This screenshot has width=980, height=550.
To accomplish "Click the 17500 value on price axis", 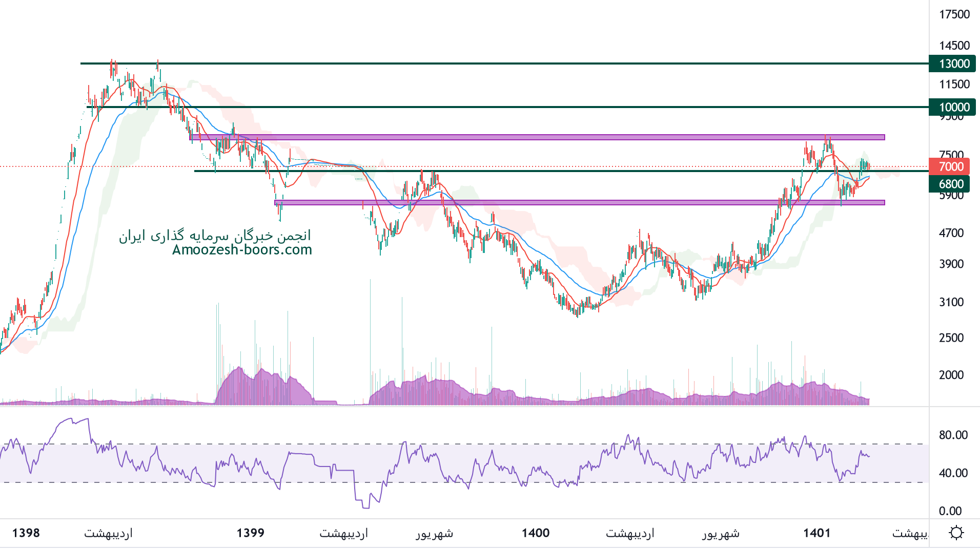I will 954,14.
